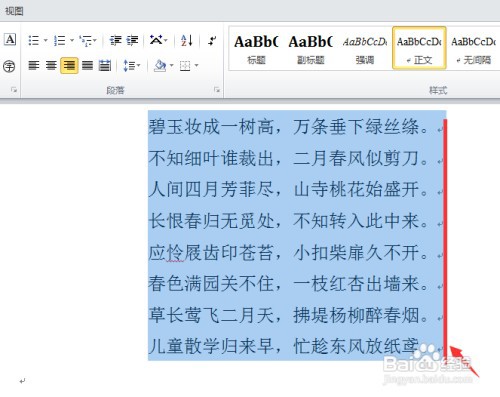The image size is (500, 397).
Task: Apply the 强调 style
Action: [365, 49]
